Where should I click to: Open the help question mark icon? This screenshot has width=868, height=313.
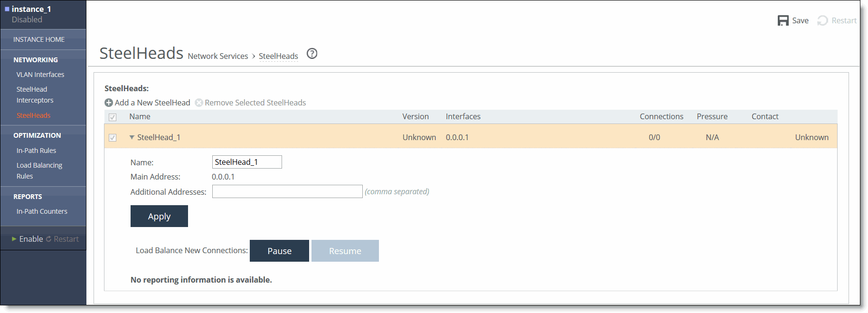pos(312,54)
